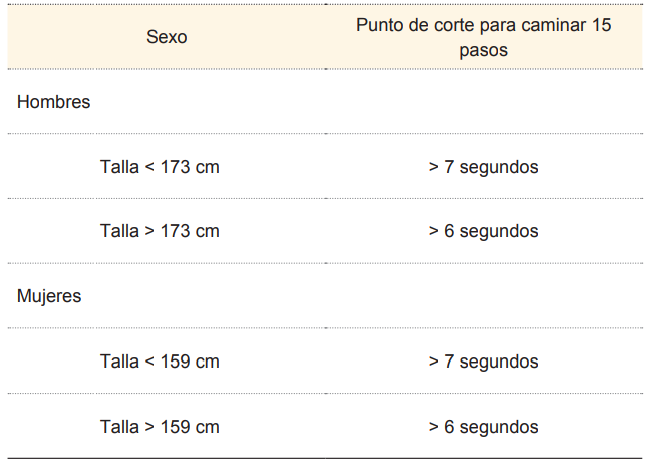Click "173" in the "Talla < 173 cm" row

175,167
